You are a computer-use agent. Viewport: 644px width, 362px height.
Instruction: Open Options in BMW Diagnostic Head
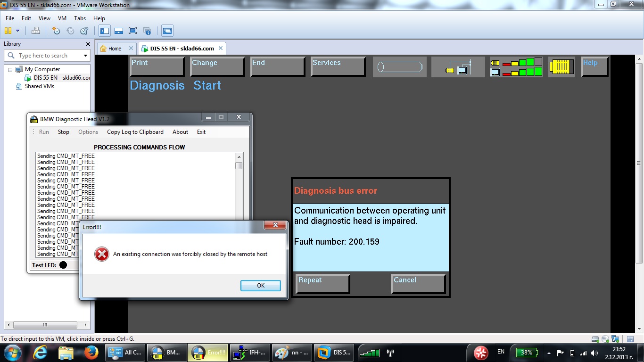point(88,132)
